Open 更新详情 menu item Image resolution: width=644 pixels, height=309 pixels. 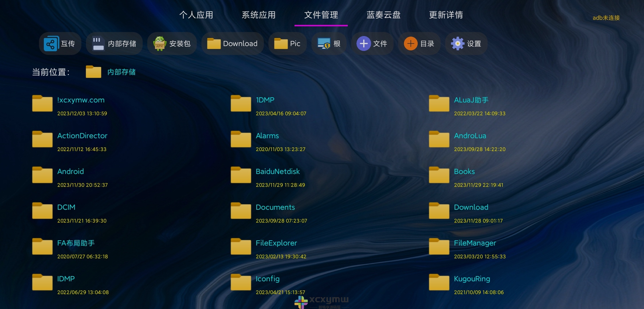click(446, 15)
